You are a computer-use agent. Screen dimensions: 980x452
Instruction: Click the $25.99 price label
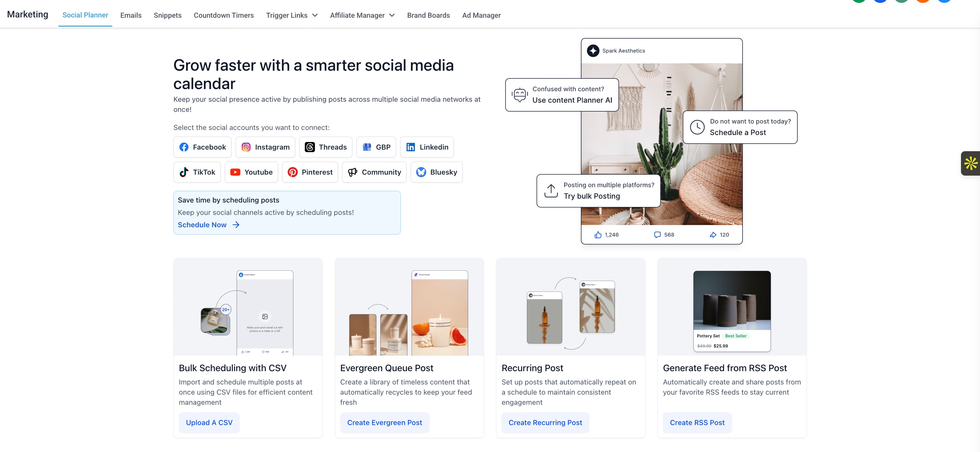coord(721,346)
